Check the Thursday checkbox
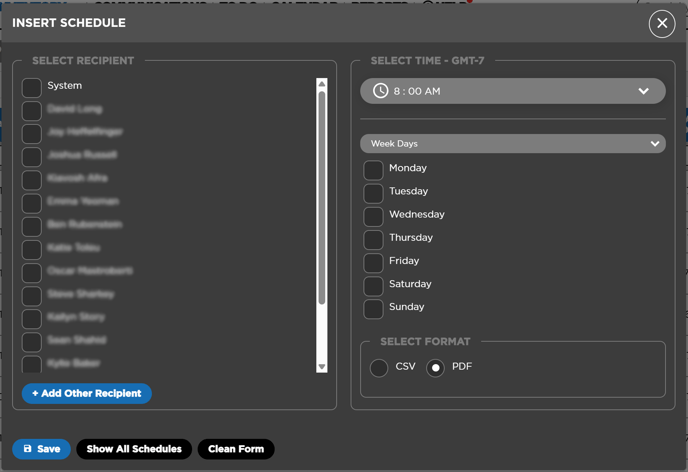This screenshot has width=688, height=472. tap(373, 239)
